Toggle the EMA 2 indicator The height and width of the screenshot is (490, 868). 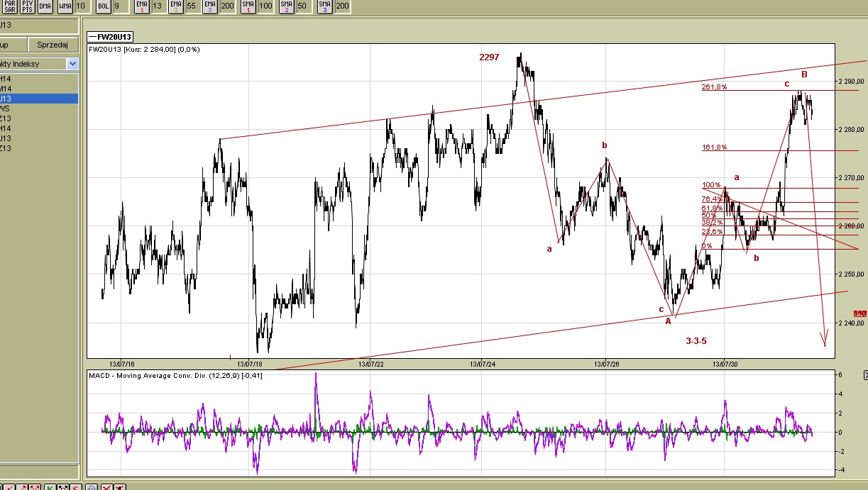pos(175,6)
